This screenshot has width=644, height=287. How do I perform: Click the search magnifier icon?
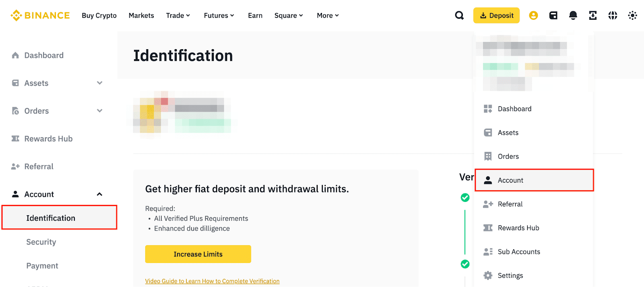(459, 15)
